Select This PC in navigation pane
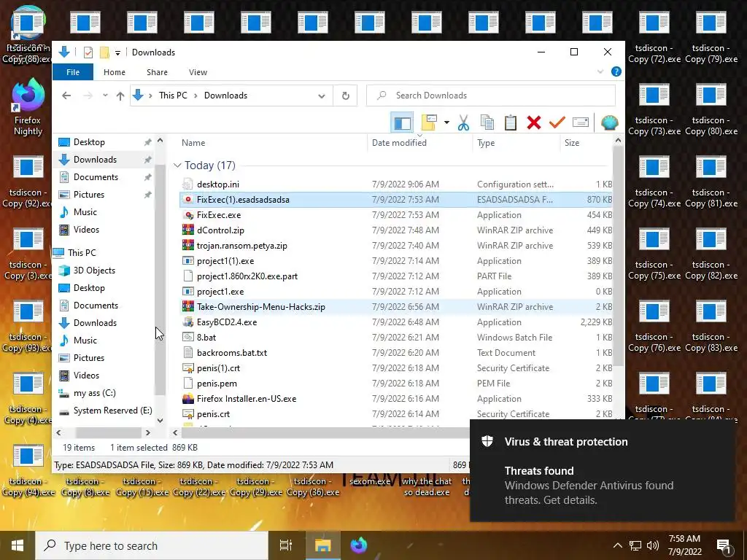 (x=82, y=253)
